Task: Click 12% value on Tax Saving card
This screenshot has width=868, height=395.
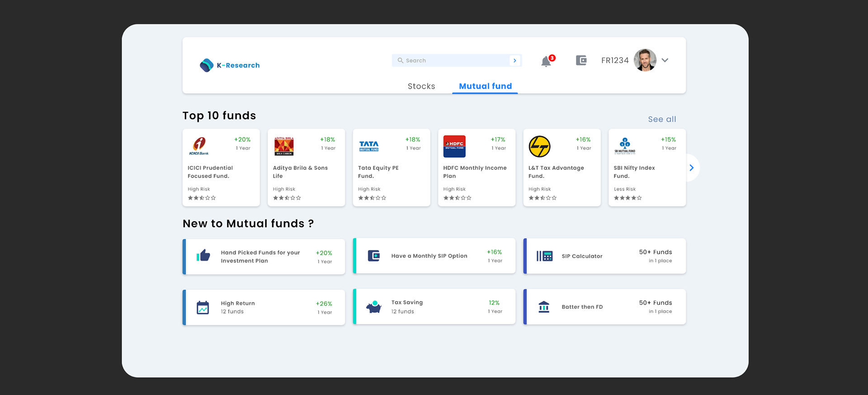Action: pos(494,303)
